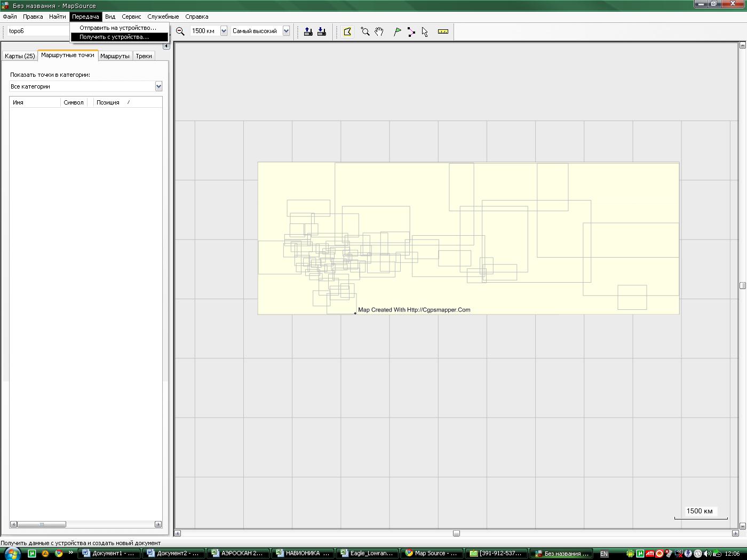Choose Получить с устройства menu entry
Viewport: 747px width, 560px height.
click(114, 37)
